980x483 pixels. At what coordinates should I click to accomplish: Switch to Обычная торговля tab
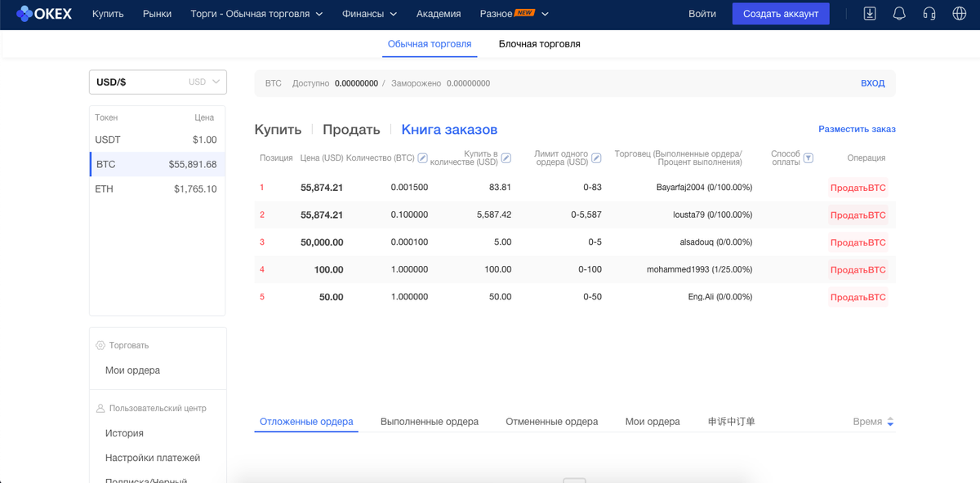(430, 44)
